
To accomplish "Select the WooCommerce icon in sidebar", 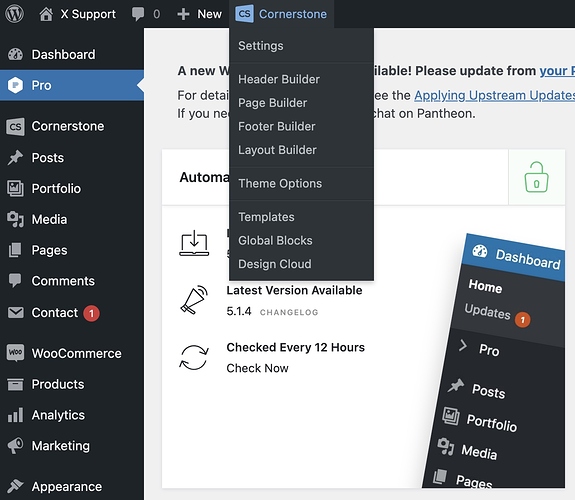I will point(15,353).
